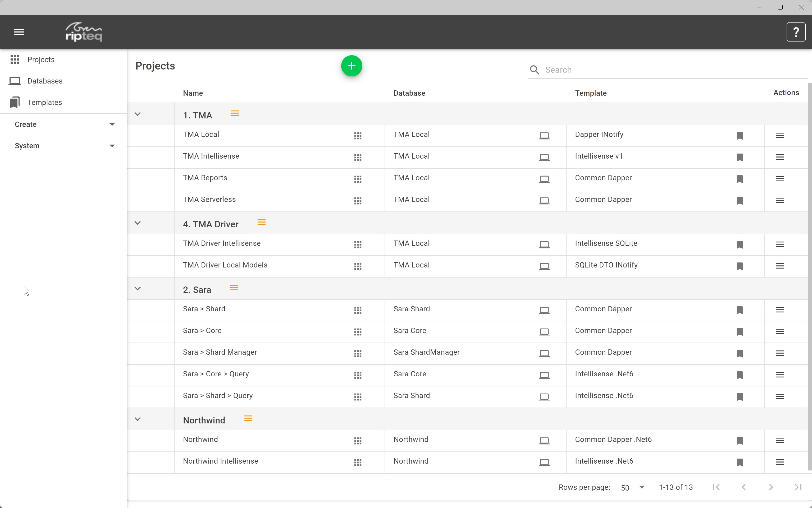Click the orange menu icon beside 1. TMA
This screenshot has height=508, width=812.
tap(235, 114)
